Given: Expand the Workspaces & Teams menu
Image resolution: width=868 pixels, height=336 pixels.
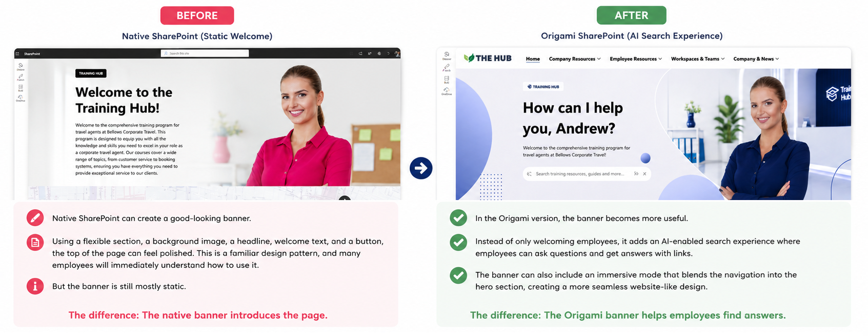Looking at the screenshot, I should tap(698, 59).
